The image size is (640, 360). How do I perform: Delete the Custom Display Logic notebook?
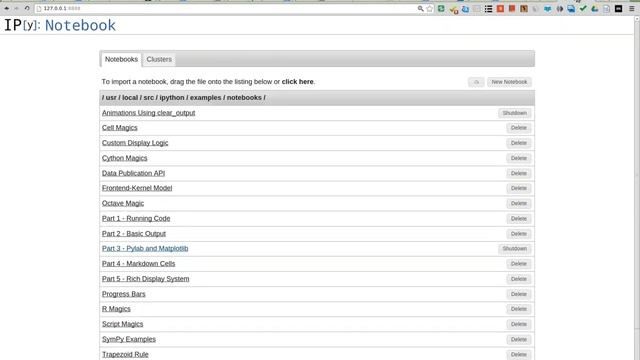519,143
